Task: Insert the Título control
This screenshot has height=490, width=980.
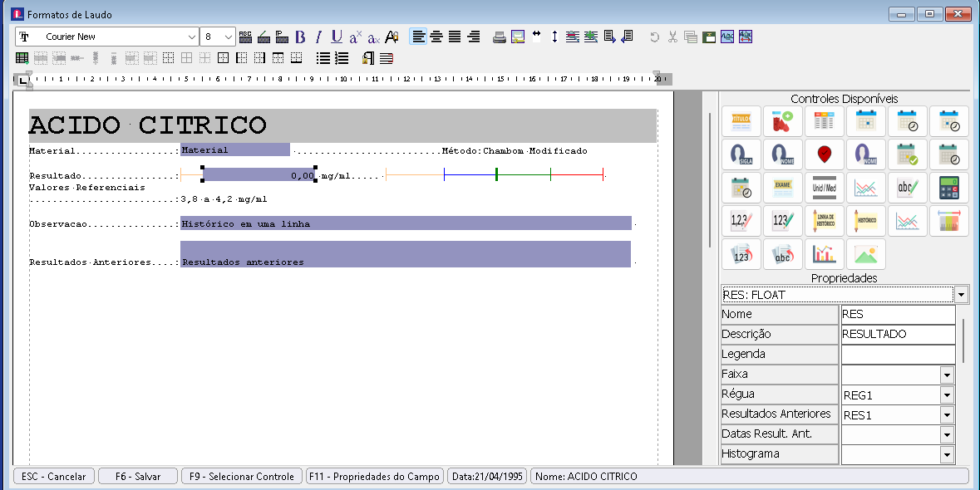Action: coord(741,122)
